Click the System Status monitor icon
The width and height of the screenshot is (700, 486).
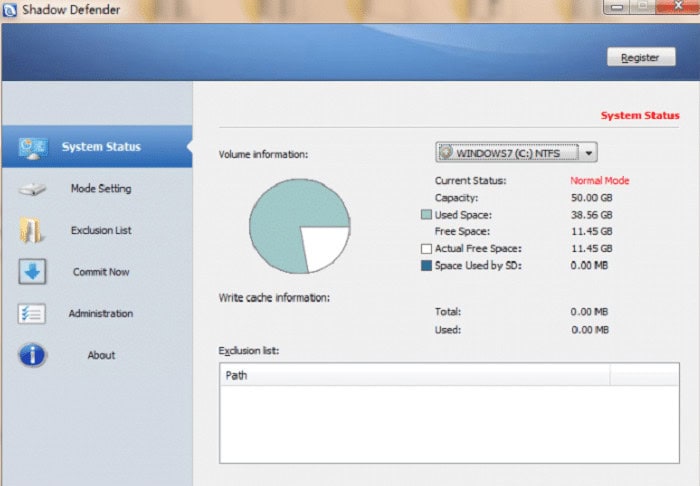point(33,148)
